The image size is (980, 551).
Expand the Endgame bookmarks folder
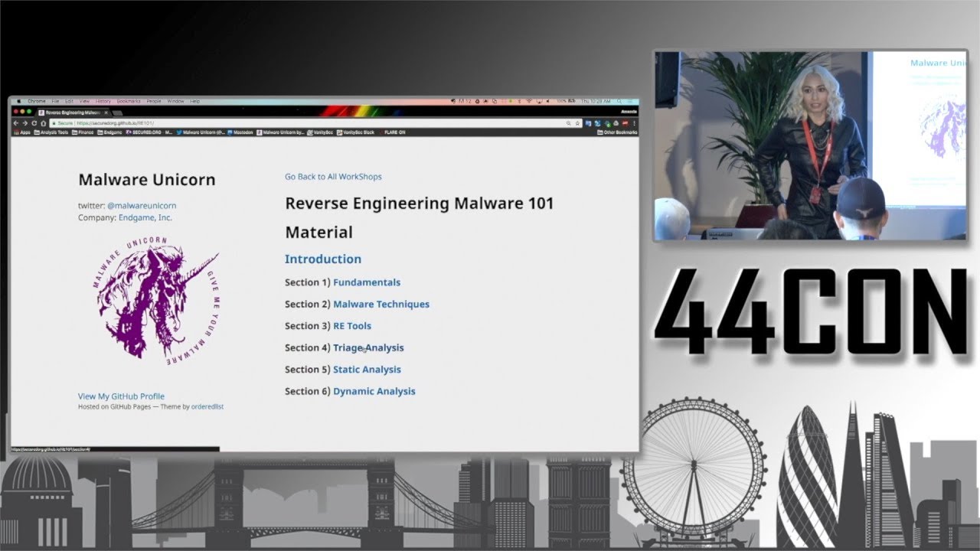pyautogui.click(x=110, y=132)
